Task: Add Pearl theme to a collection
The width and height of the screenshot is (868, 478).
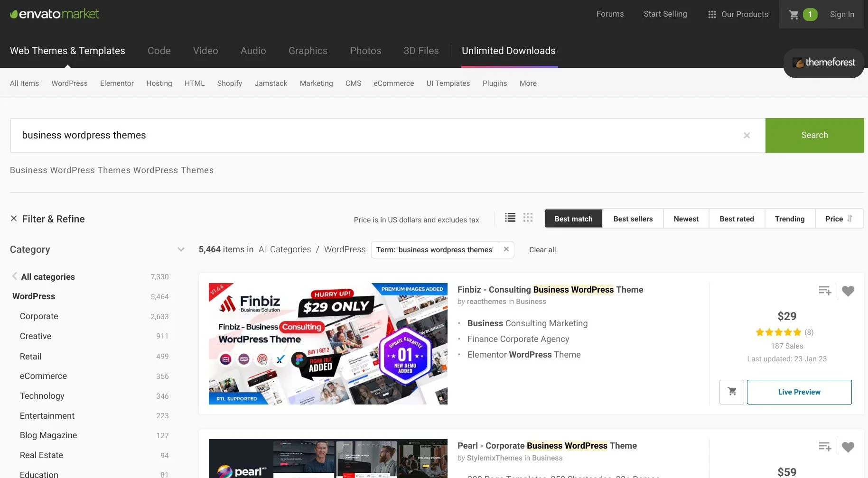Action: pyautogui.click(x=825, y=447)
